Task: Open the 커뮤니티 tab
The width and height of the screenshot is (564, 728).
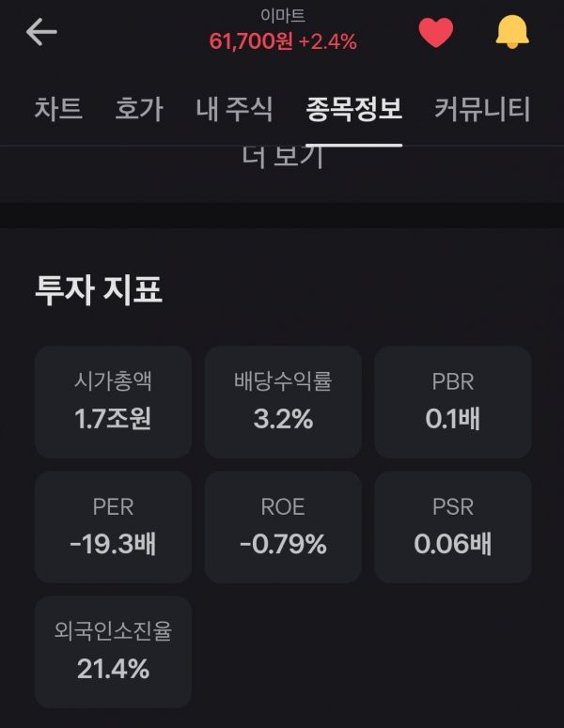Action: [482, 109]
